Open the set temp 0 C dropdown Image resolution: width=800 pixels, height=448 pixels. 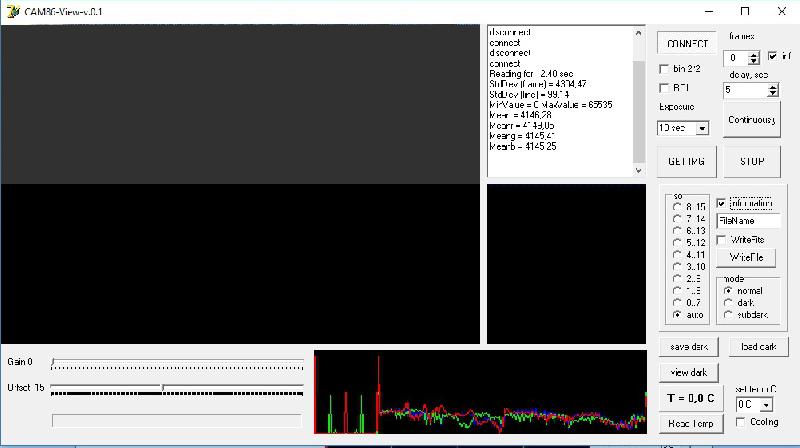[x=766, y=405]
